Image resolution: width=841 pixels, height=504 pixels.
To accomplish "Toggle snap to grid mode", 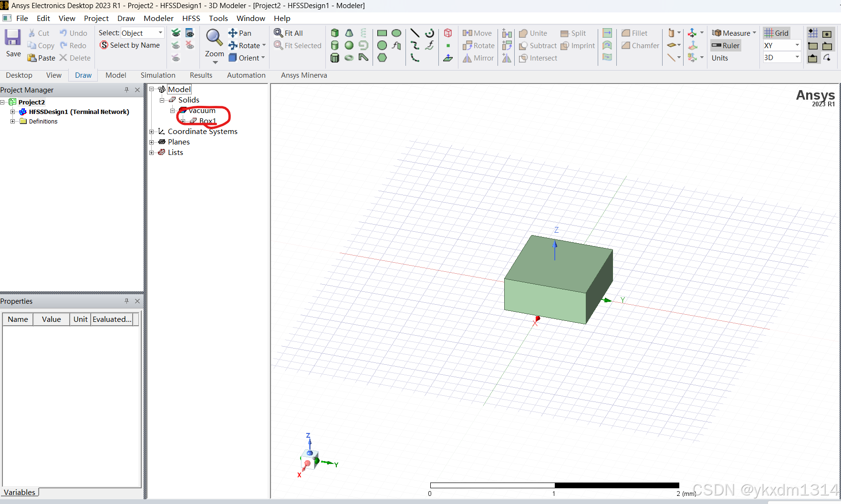I will pos(813,33).
